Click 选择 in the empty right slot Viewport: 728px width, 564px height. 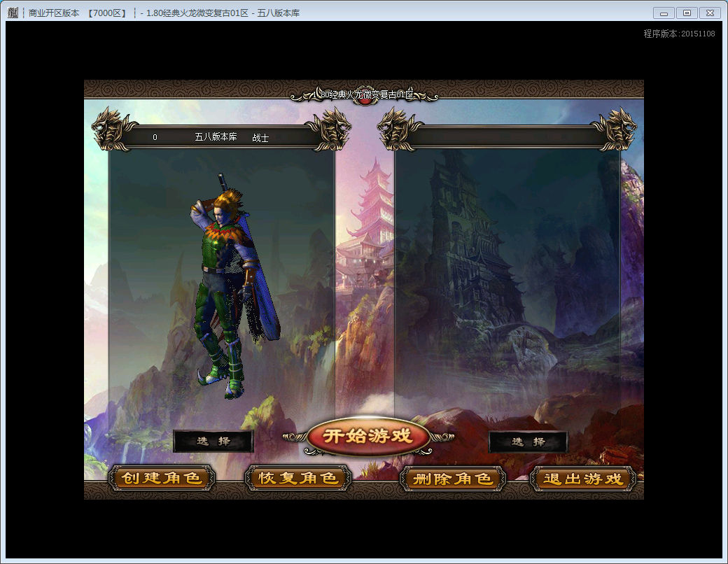[x=528, y=442]
